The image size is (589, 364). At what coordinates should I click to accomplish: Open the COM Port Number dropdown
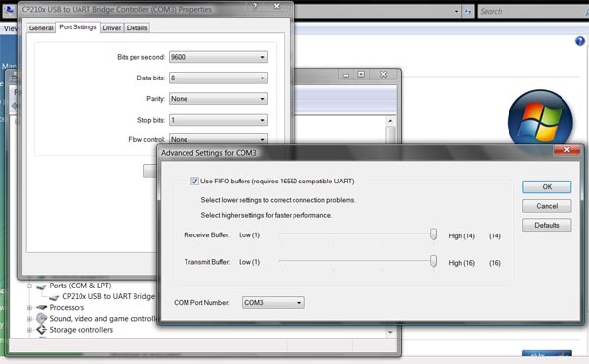274,302
